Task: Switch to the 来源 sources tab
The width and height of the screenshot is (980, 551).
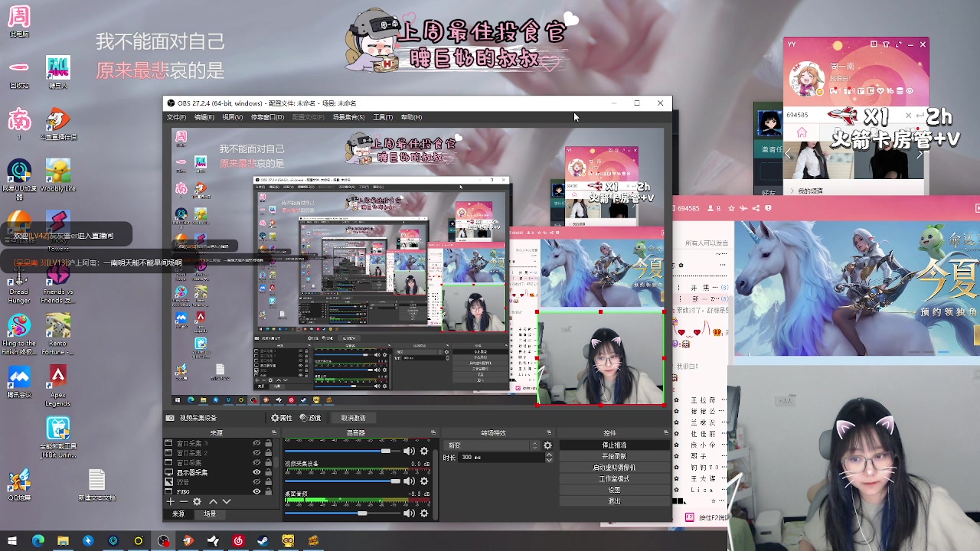Action: tap(178, 514)
